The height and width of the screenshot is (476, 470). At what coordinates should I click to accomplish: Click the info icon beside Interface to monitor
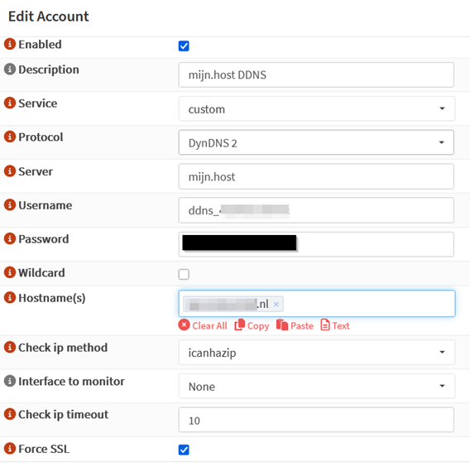(x=10, y=381)
